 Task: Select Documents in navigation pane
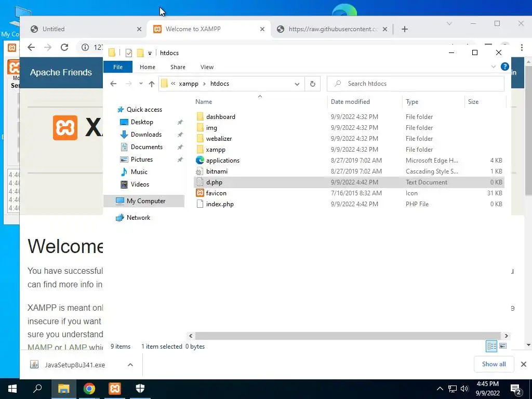coord(147,147)
